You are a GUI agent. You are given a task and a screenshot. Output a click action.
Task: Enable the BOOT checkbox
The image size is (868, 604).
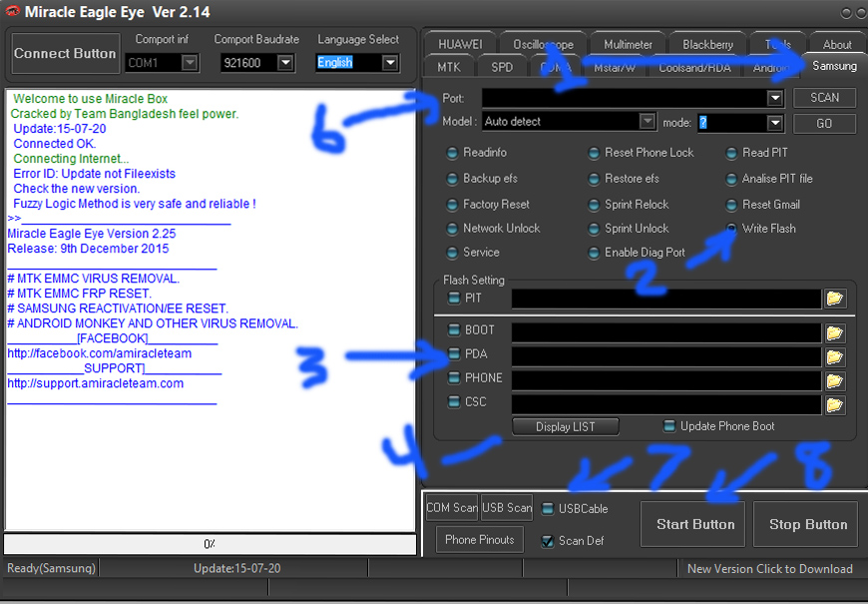[x=454, y=329]
